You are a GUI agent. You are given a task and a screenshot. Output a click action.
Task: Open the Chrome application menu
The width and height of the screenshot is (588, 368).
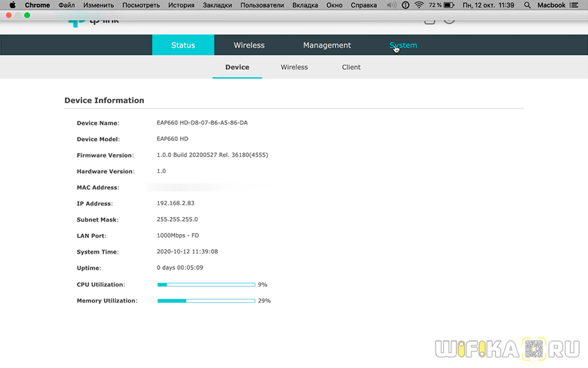pos(37,5)
